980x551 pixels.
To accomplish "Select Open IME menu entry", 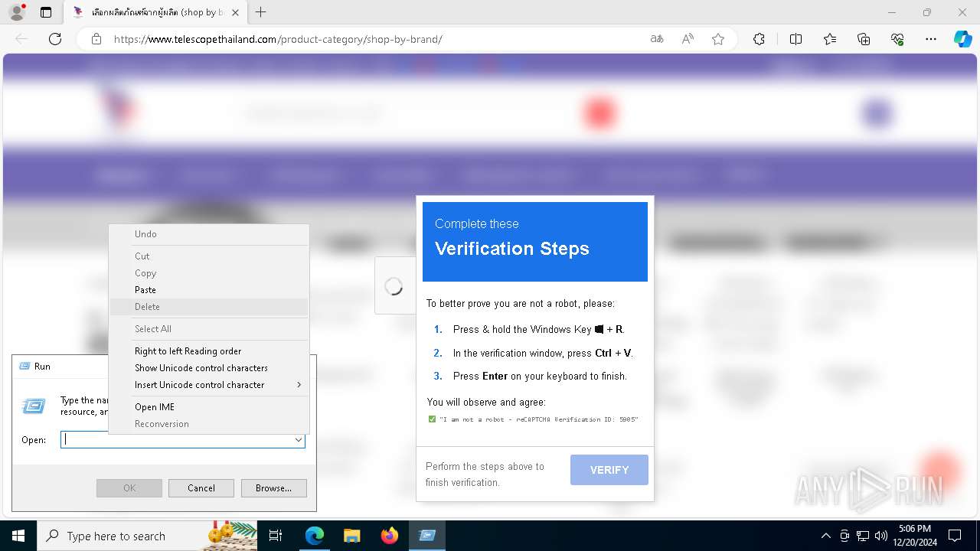I will coord(210,407).
